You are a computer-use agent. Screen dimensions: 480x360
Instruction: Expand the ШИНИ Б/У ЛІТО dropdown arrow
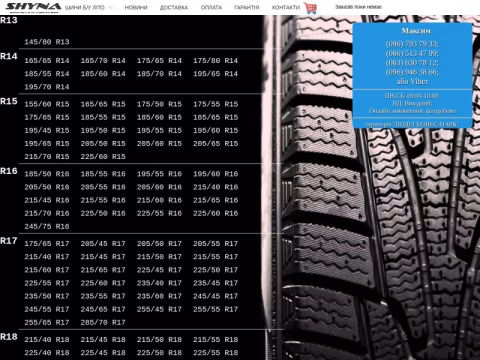[x=111, y=7]
